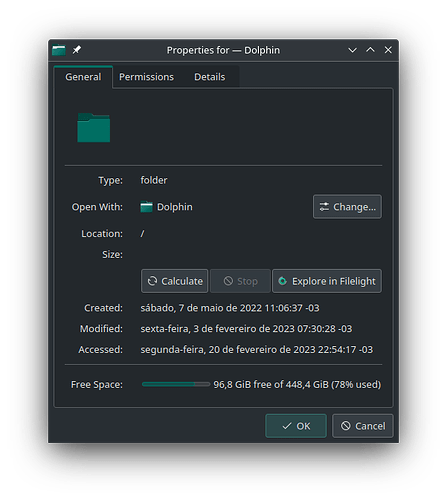
Task: Cancel the properties dialog
Action: click(x=363, y=426)
